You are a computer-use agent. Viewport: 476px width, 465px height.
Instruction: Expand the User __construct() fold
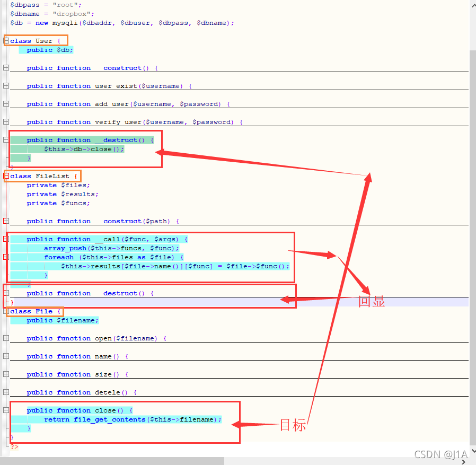pos(6,68)
